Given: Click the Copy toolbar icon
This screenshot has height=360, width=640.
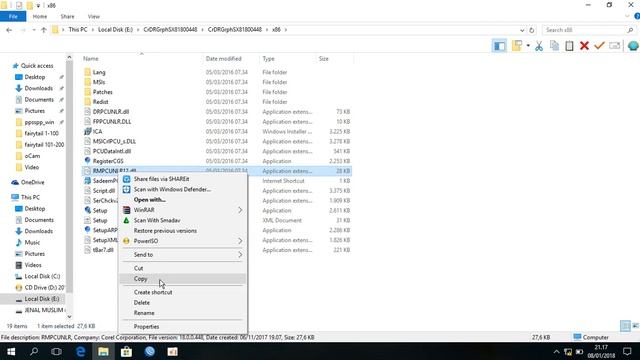Looking at the screenshot, I should click(x=554, y=46).
